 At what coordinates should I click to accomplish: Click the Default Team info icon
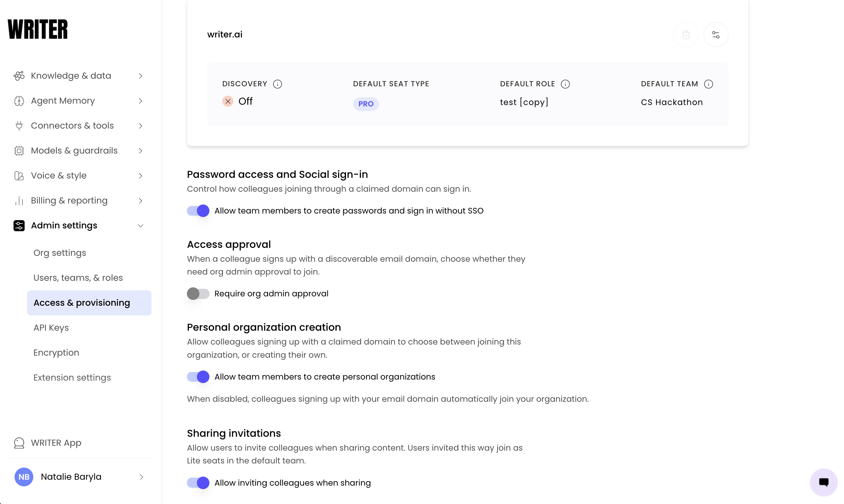(x=708, y=84)
